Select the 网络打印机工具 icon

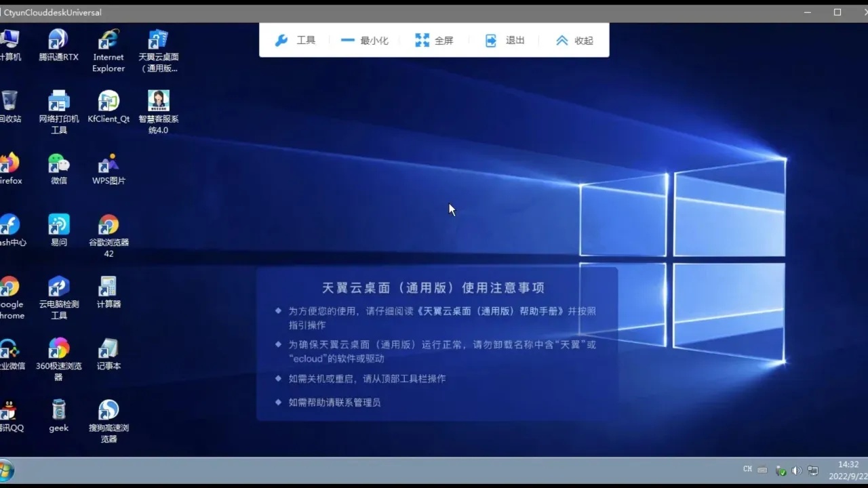(x=58, y=113)
